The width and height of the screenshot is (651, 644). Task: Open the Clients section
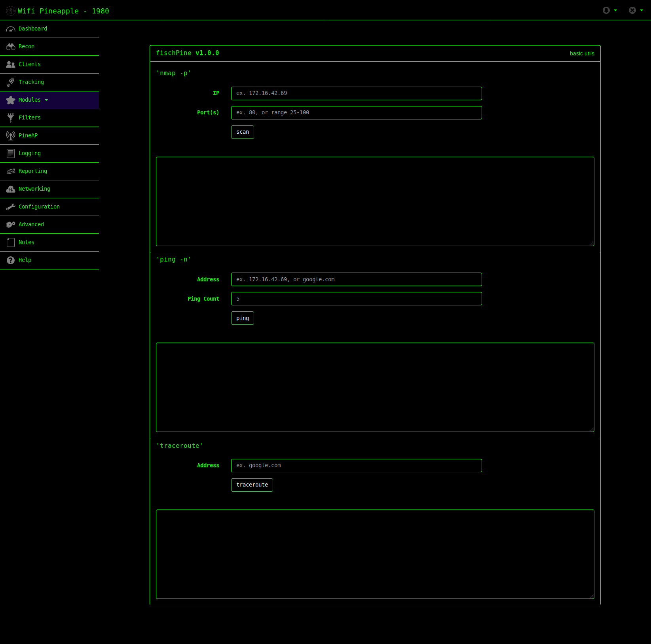[x=49, y=64]
